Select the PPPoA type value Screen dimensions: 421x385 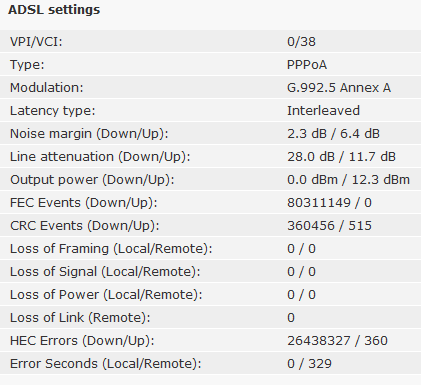point(307,65)
